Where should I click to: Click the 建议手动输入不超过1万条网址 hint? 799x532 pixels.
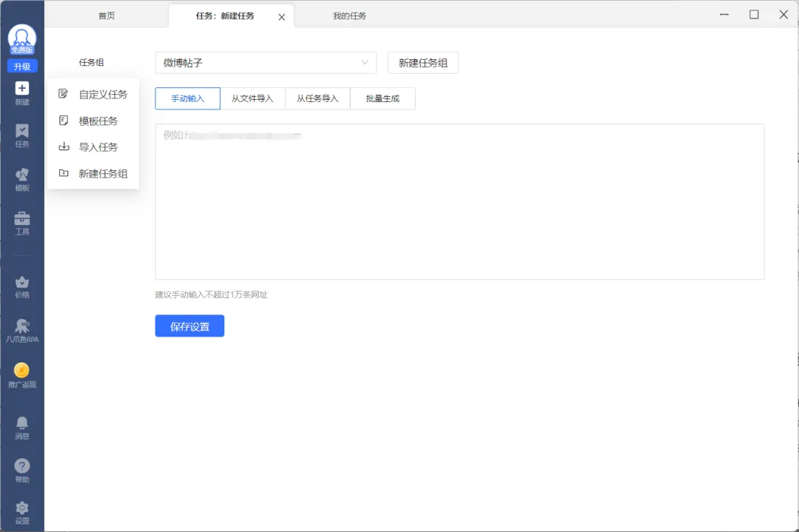212,294
